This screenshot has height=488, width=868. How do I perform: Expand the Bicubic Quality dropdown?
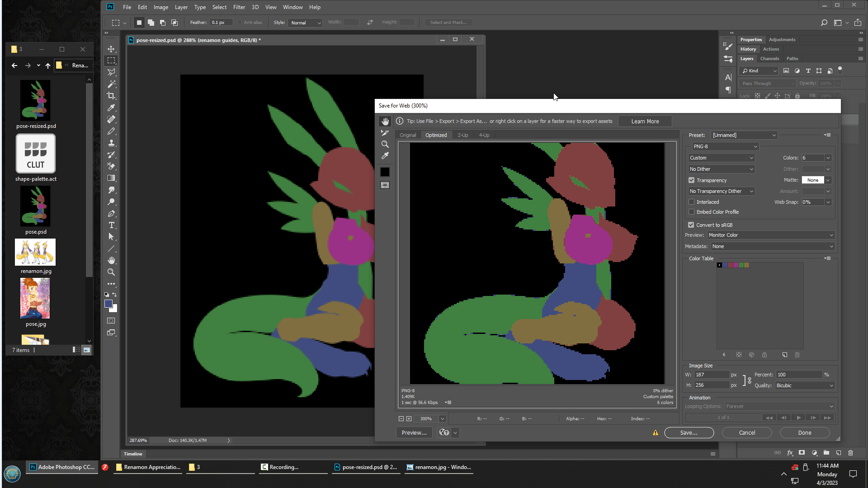[x=805, y=385]
